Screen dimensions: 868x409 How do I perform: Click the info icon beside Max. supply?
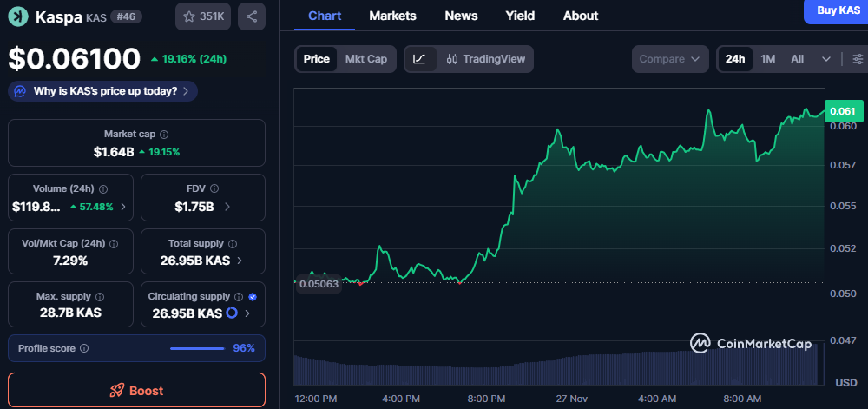pos(100,297)
